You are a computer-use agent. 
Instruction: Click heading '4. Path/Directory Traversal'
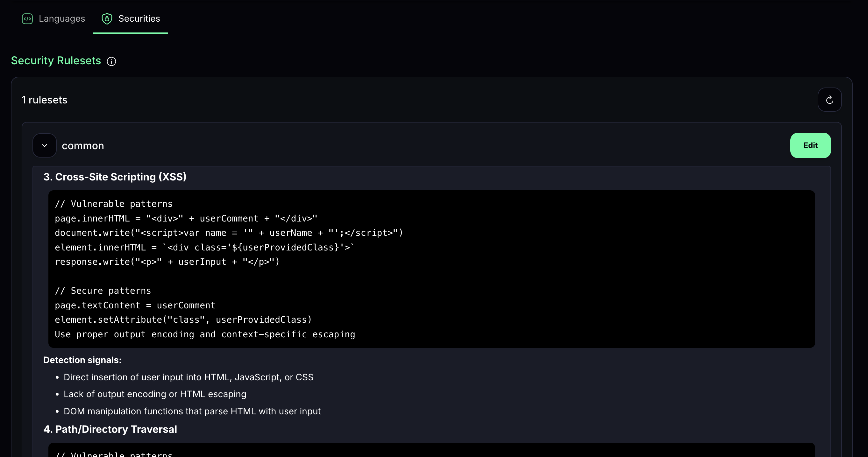(110, 429)
